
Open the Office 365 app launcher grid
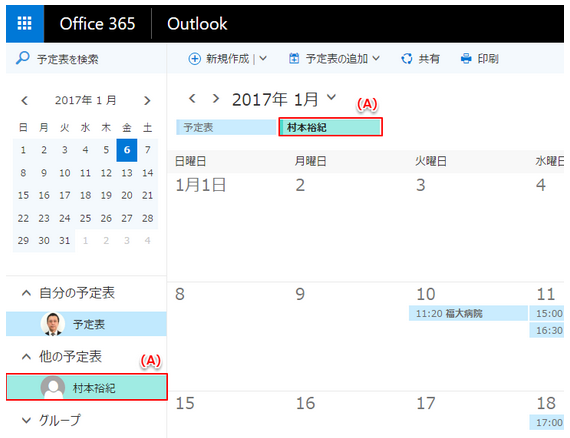[x=25, y=24]
